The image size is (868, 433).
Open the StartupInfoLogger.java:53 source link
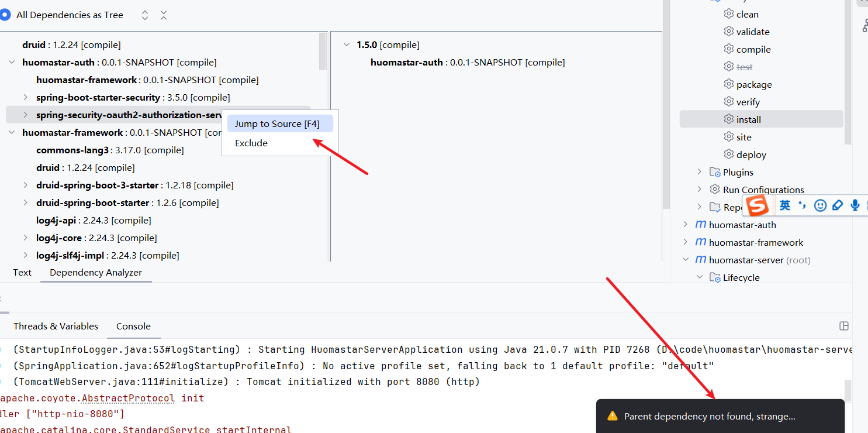click(x=126, y=349)
